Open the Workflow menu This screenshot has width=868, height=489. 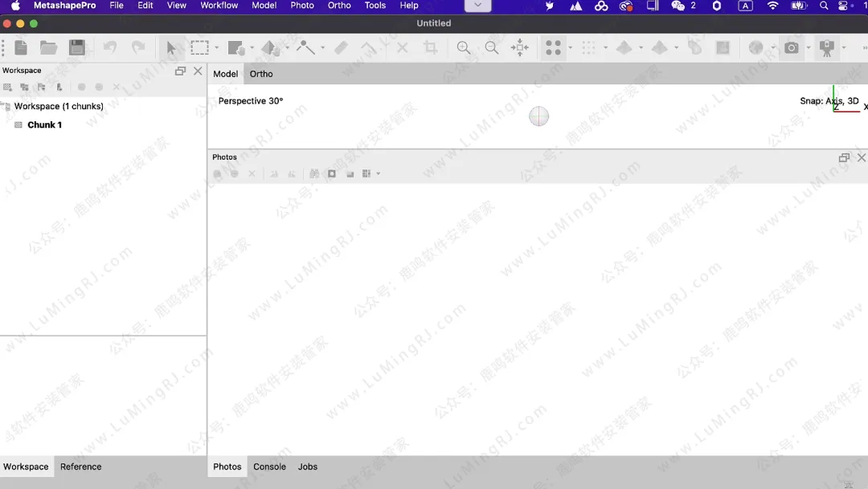(219, 6)
